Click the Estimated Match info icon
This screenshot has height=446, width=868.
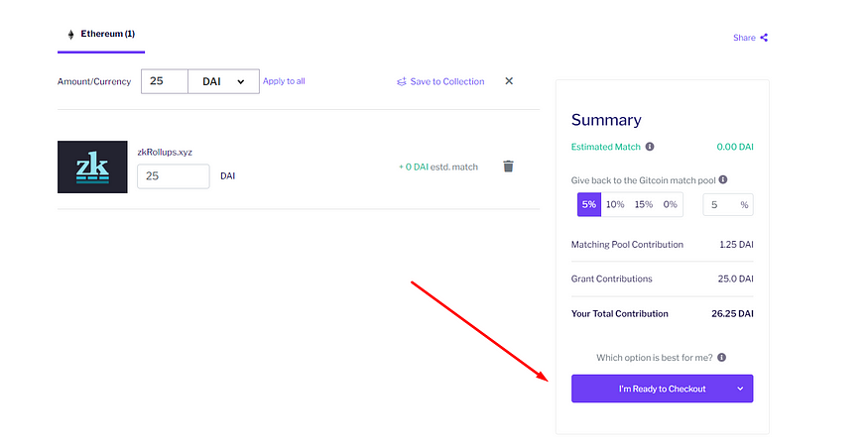tap(650, 147)
